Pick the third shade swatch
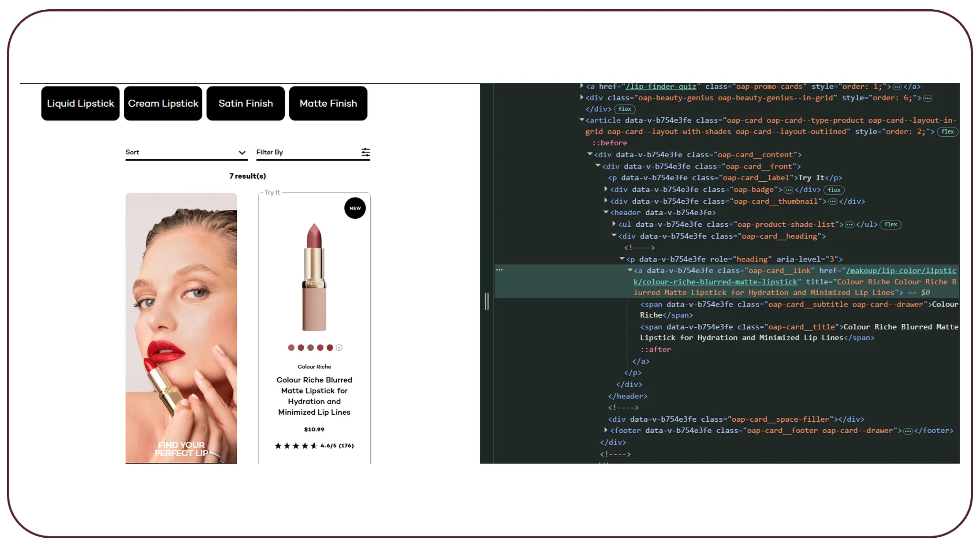This screenshot has width=980, height=547. coord(310,348)
